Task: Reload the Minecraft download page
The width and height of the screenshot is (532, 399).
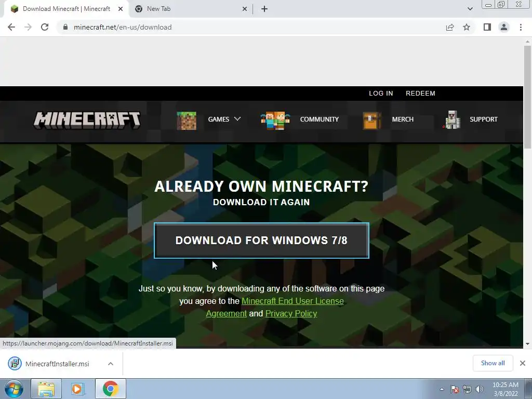Action: [x=45, y=27]
